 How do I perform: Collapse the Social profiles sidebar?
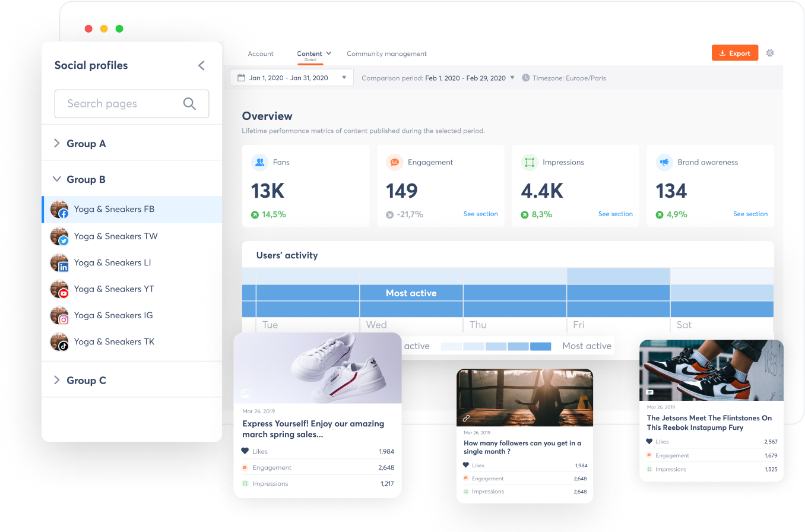pos(201,65)
